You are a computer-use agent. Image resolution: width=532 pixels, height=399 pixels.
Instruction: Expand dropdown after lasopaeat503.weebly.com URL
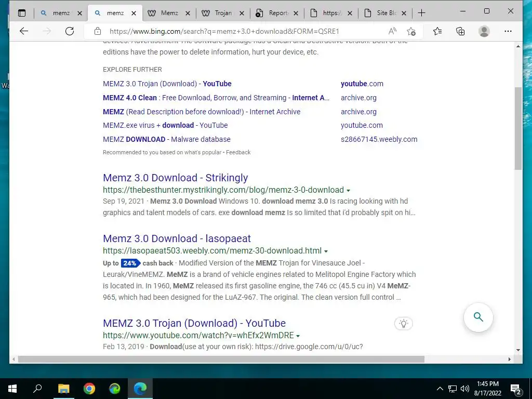[x=326, y=251]
